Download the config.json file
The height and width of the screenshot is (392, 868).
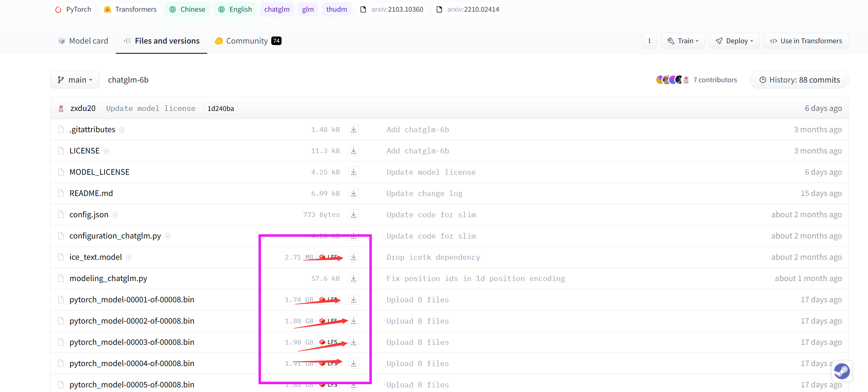click(x=353, y=214)
